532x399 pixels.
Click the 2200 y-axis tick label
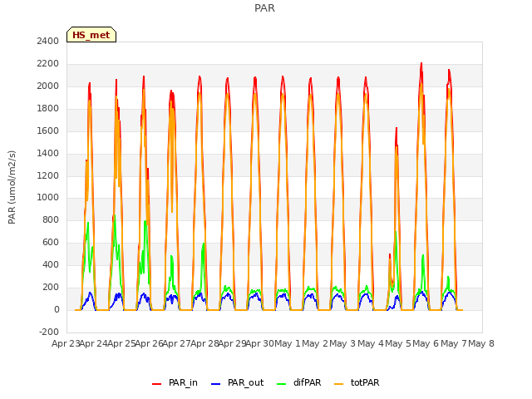tap(48, 64)
